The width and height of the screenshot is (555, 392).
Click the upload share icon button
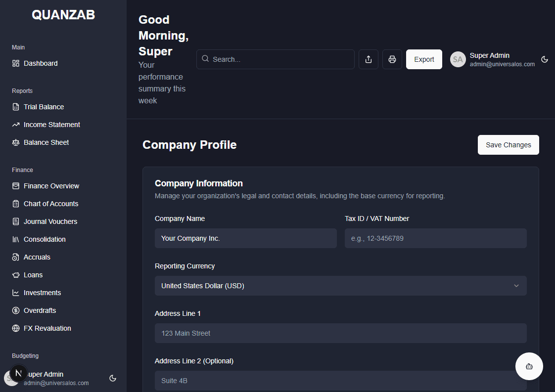pyautogui.click(x=369, y=59)
